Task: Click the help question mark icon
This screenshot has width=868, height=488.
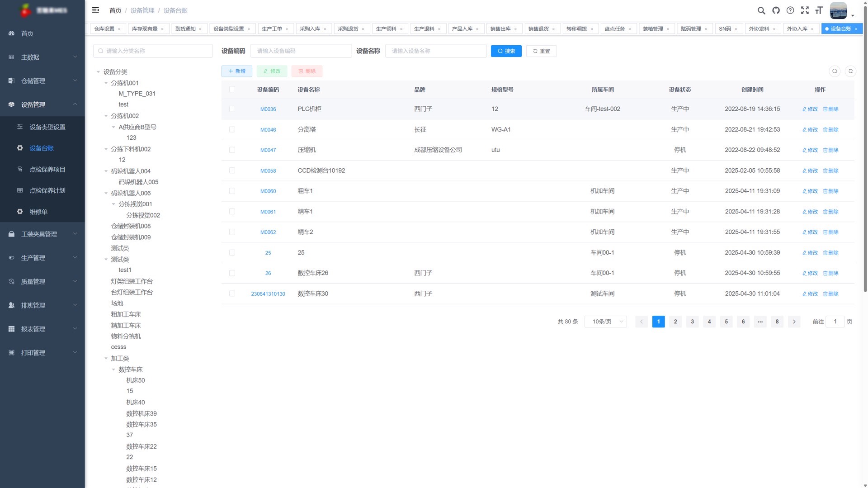Action: [790, 10]
